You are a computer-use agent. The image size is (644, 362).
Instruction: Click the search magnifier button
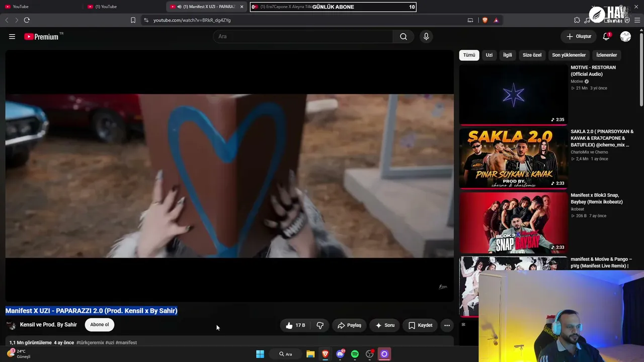(404, 37)
